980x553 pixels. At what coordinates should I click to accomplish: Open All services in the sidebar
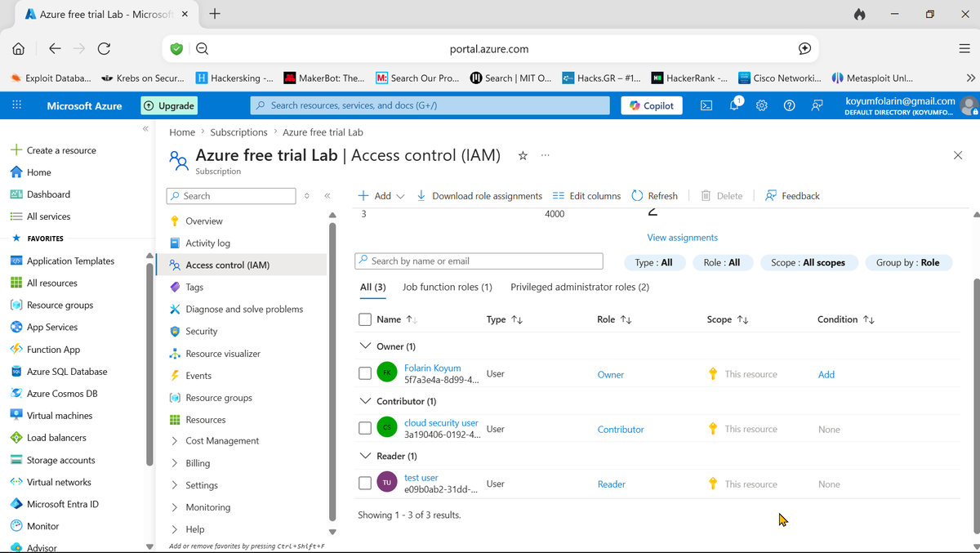point(40,216)
